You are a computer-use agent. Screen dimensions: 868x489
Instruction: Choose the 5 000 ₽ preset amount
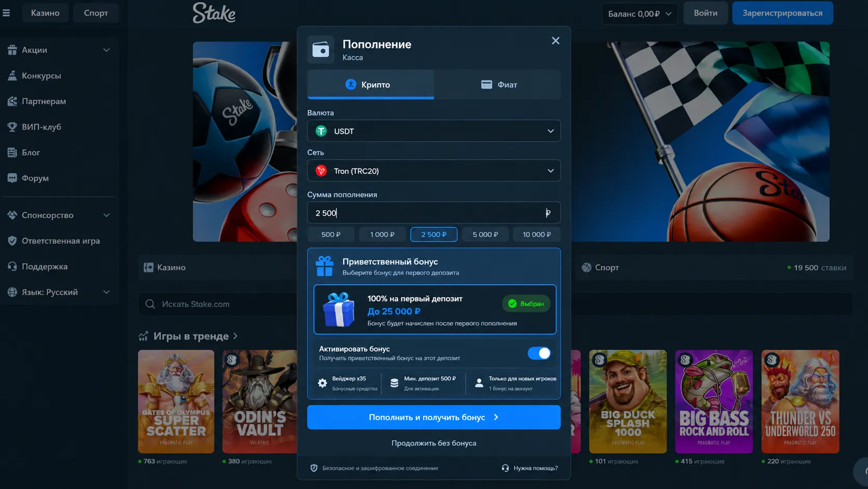(485, 234)
